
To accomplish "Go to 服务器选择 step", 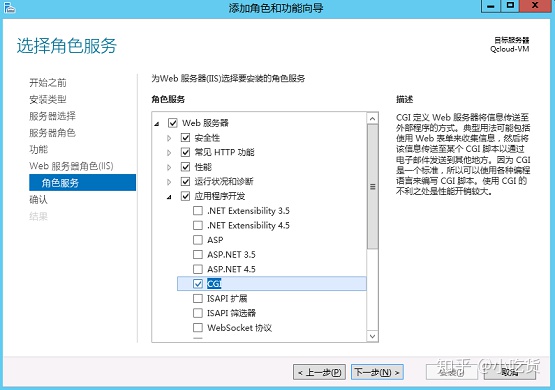I will point(52,116).
